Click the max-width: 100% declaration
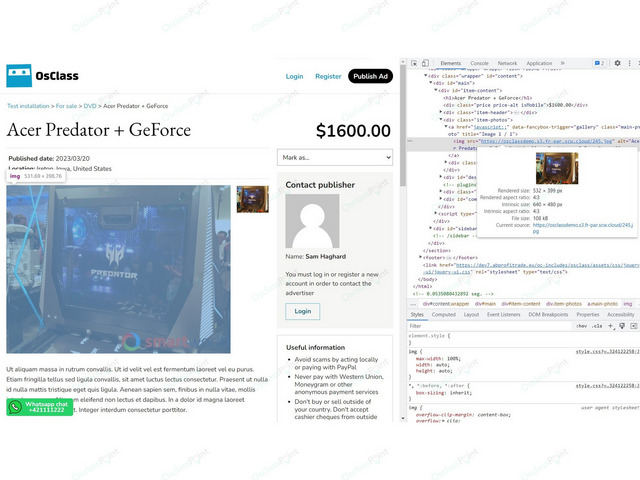This screenshot has width=640, height=480. pyautogui.click(x=438, y=358)
